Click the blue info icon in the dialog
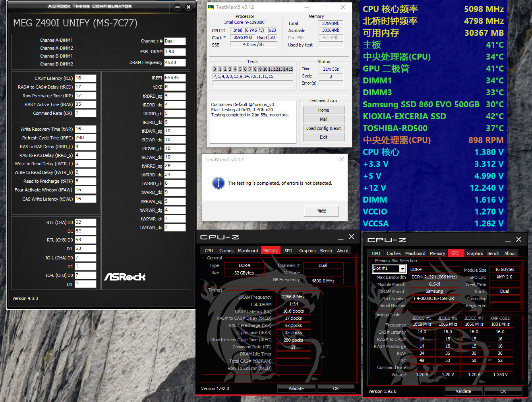This screenshot has width=532, height=402. pyautogui.click(x=218, y=183)
